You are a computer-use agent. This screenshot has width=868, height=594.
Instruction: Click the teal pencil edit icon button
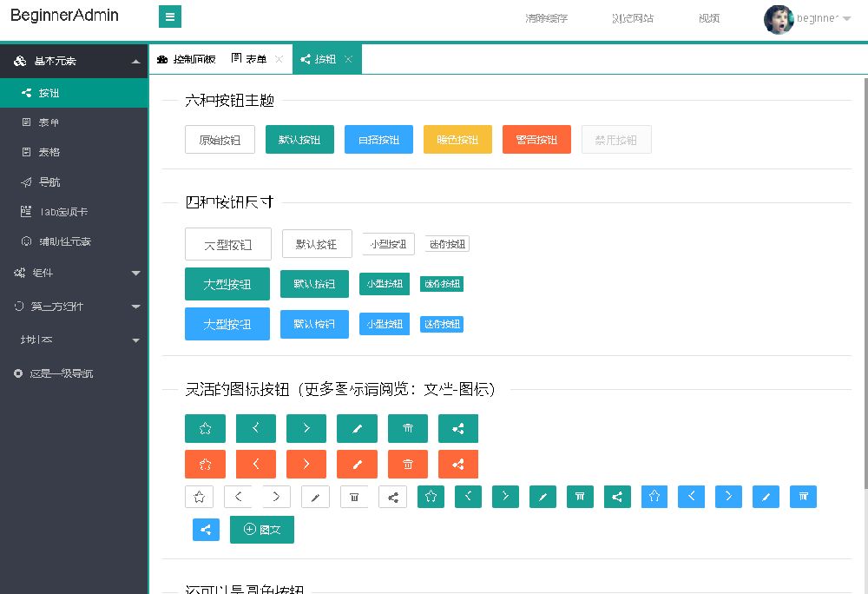[357, 428]
